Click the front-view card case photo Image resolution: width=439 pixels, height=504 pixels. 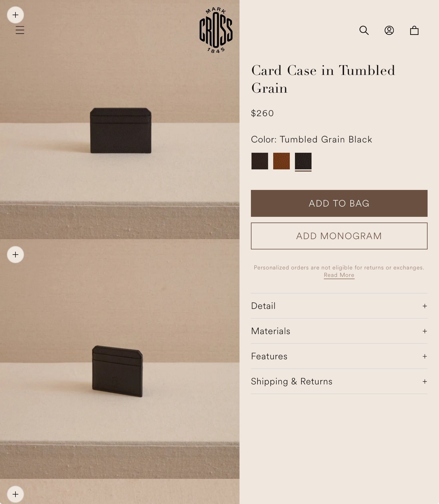click(120, 120)
